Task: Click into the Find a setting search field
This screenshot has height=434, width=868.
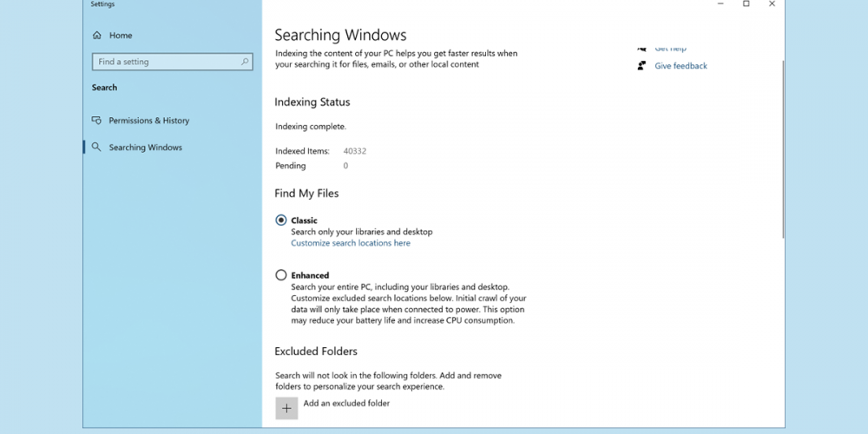Action: click(x=165, y=62)
